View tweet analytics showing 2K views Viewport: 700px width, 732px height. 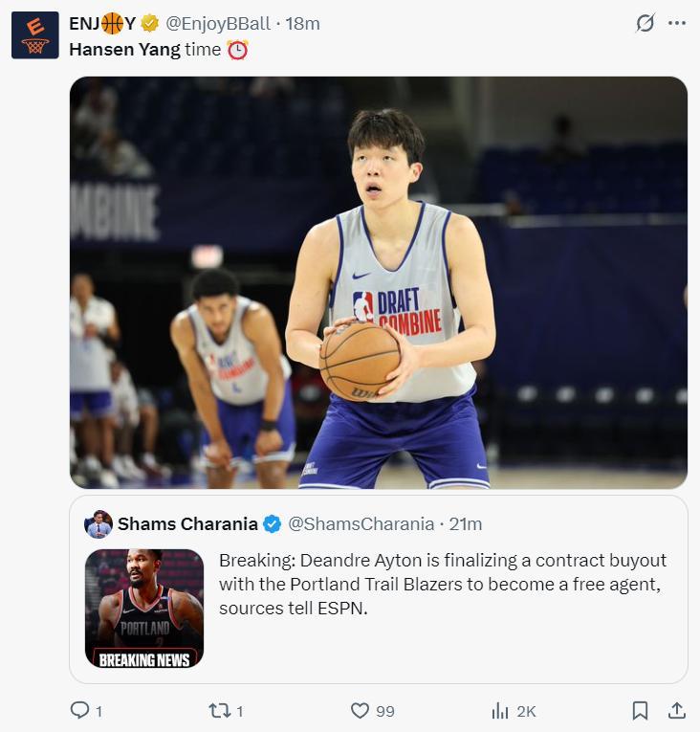(501, 710)
